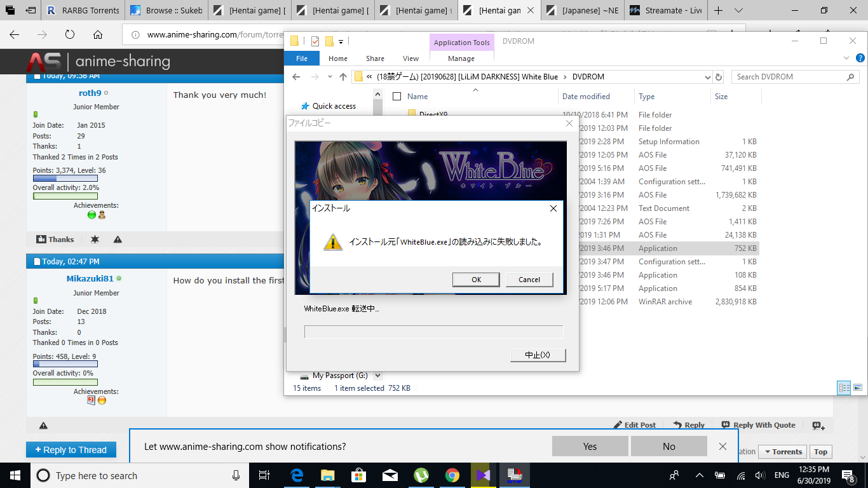Open the View ribbon tab in Explorer
The image size is (868, 488).
(x=410, y=58)
